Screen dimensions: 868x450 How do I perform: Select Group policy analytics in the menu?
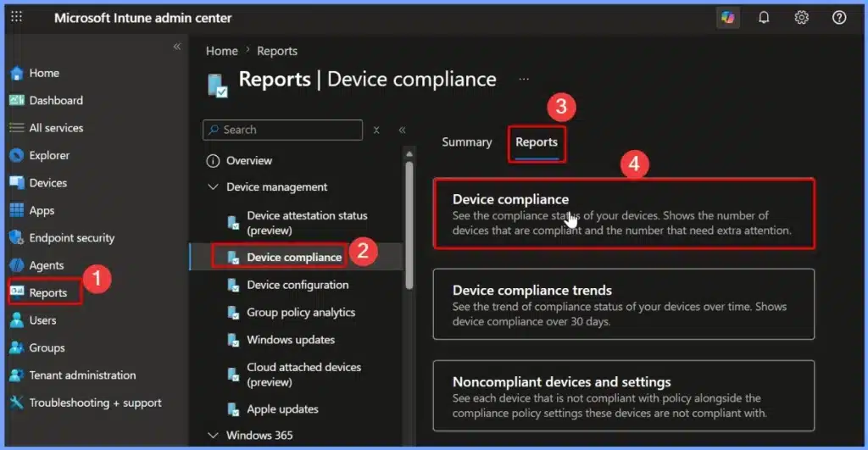point(301,313)
